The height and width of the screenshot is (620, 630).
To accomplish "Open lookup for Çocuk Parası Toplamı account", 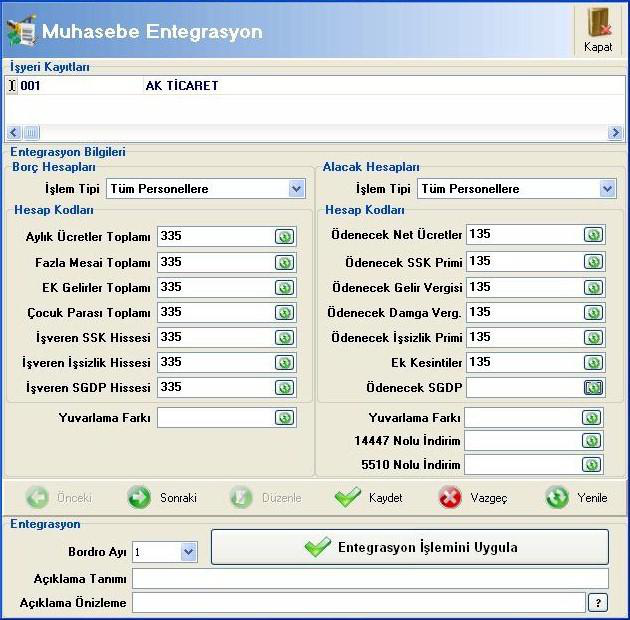I will (284, 313).
